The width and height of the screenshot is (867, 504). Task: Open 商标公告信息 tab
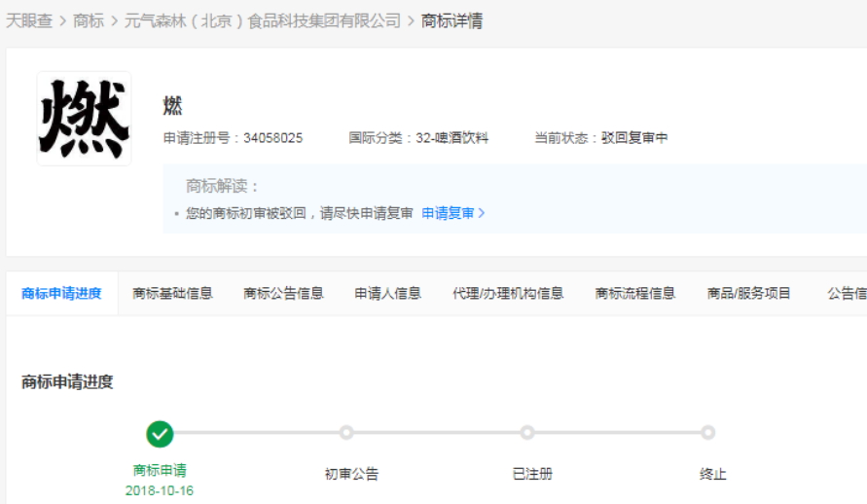[284, 294]
